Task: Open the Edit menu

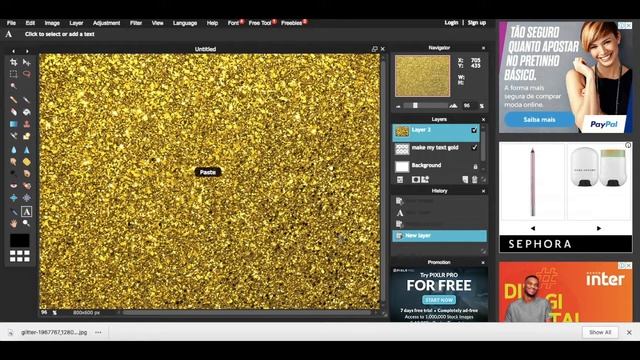Action: point(30,23)
